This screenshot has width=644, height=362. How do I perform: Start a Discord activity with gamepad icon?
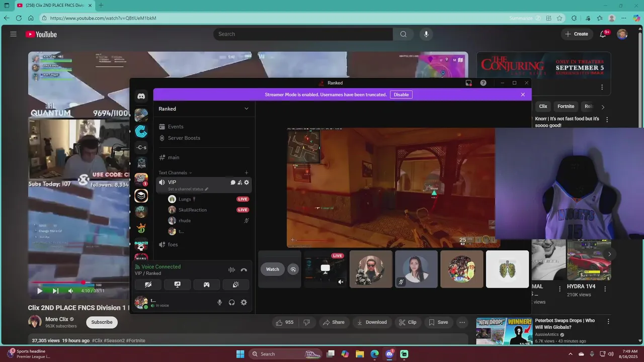[206, 285]
